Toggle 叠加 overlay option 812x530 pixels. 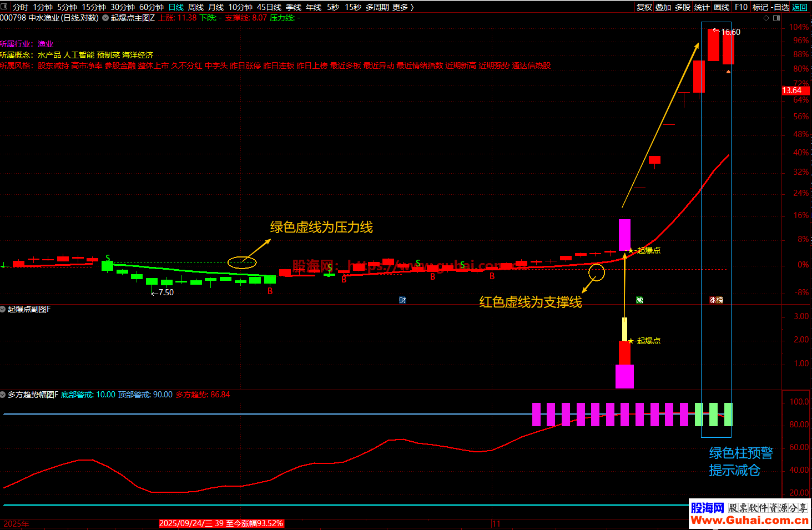[663, 7]
